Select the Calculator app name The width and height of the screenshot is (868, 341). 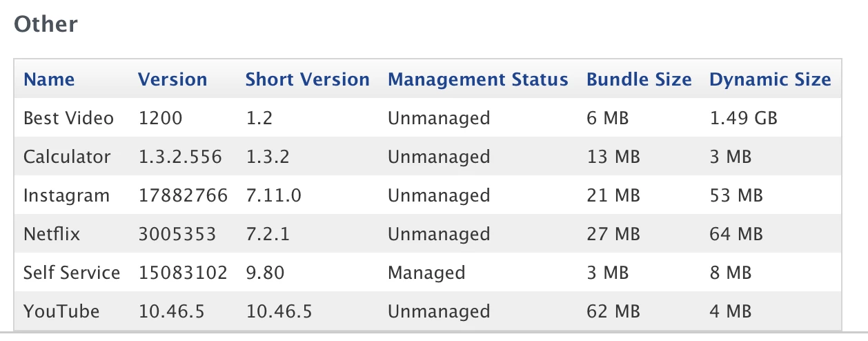tap(67, 157)
